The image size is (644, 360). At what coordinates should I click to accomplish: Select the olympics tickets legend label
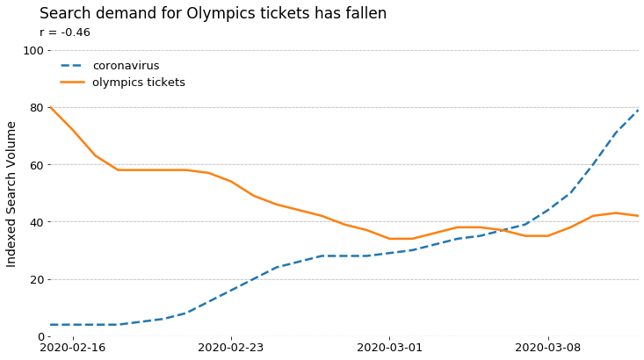click(139, 83)
